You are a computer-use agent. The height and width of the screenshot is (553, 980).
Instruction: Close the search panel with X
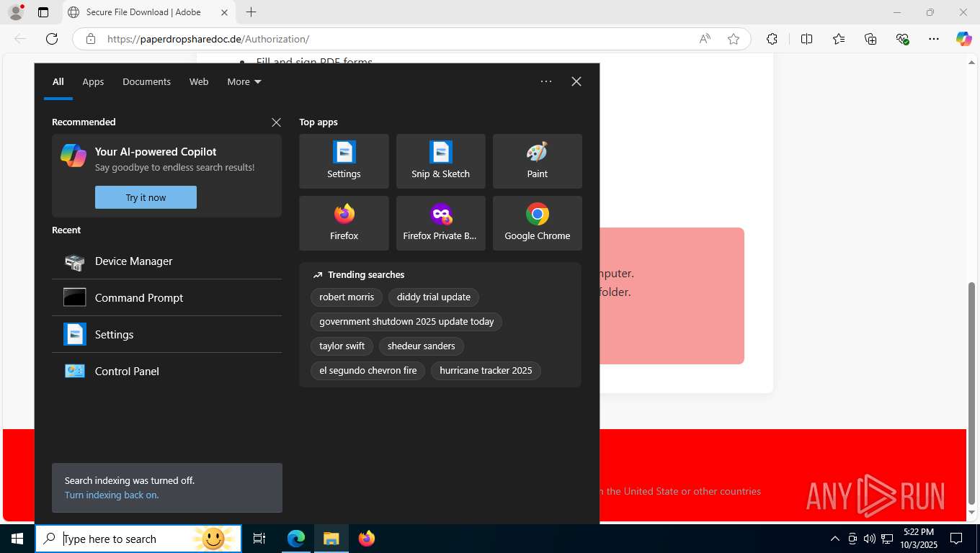576,81
